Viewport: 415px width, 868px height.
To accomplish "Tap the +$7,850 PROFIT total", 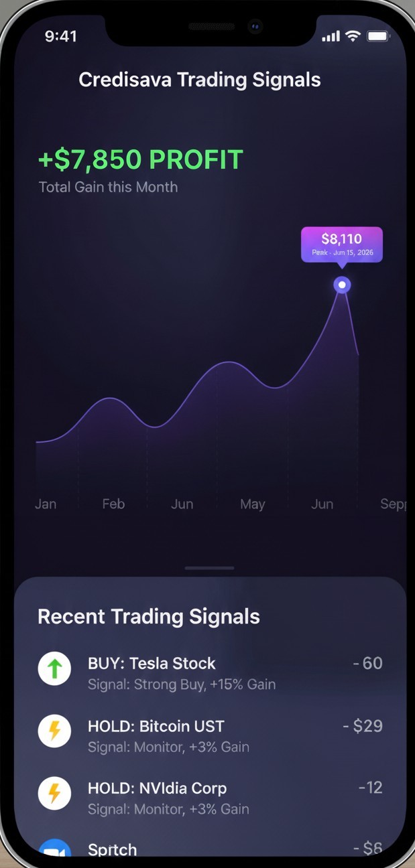I will (141, 160).
